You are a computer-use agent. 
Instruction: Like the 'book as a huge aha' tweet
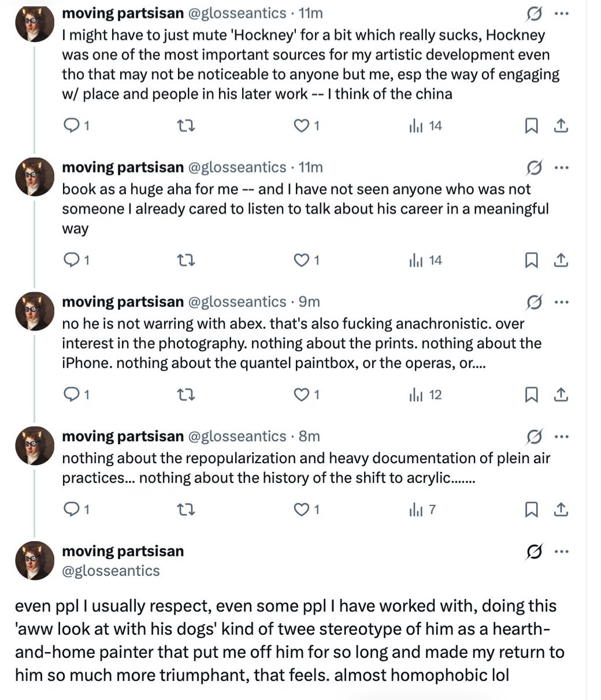click(306, 260)
